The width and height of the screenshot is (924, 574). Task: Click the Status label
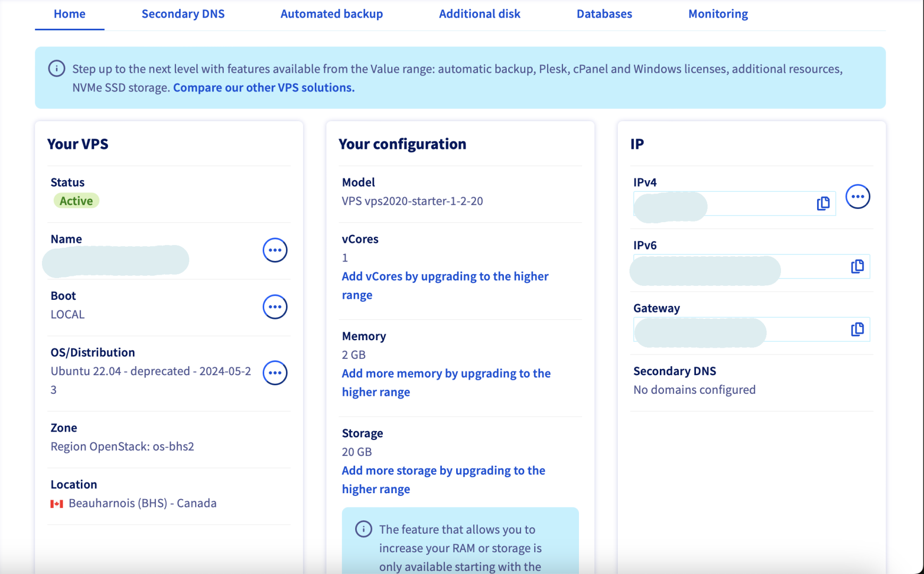pos(68,182)
